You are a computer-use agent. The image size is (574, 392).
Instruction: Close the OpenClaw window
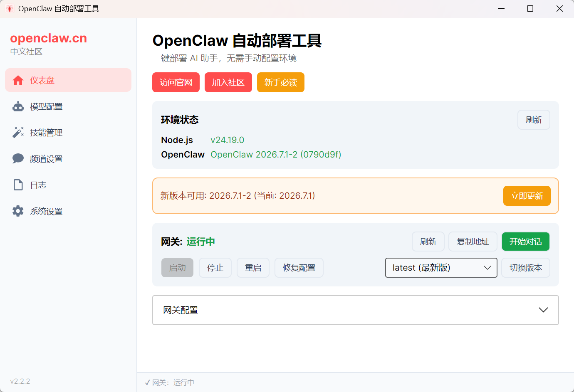click(x=559, y=9)
